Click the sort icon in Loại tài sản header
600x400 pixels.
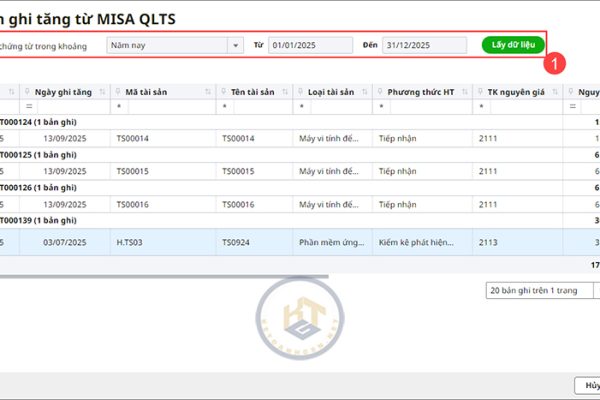pos(364,92)
